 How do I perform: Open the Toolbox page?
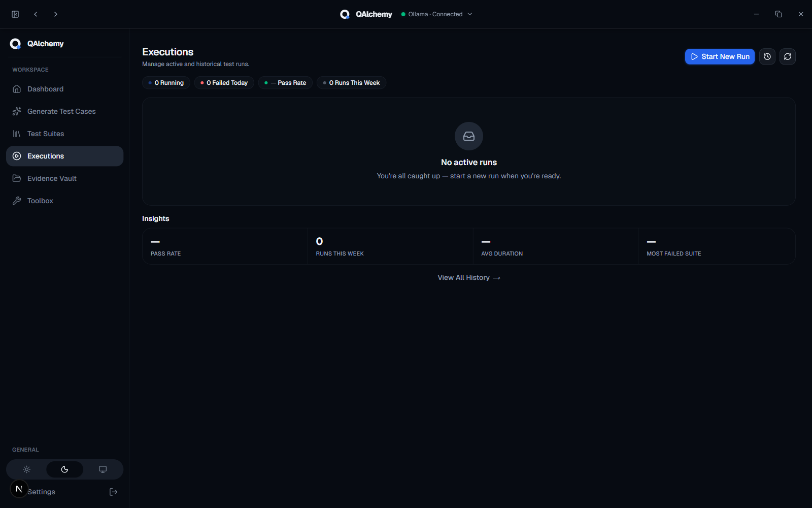[x=64, y=201]
